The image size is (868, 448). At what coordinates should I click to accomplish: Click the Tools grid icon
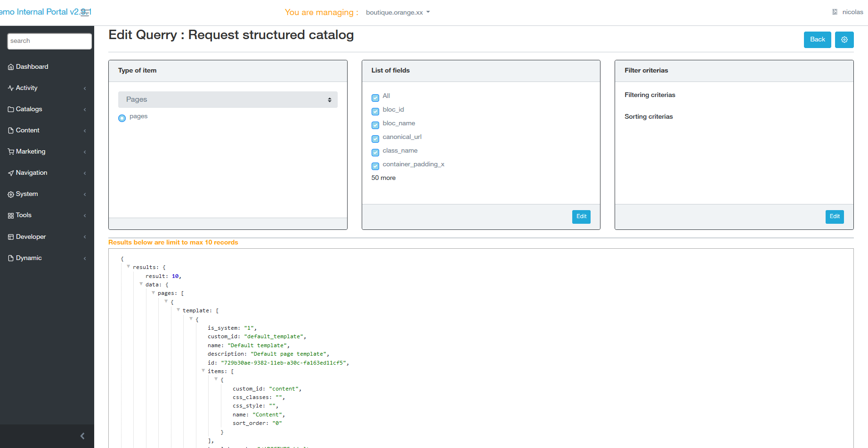pos(11,215)
